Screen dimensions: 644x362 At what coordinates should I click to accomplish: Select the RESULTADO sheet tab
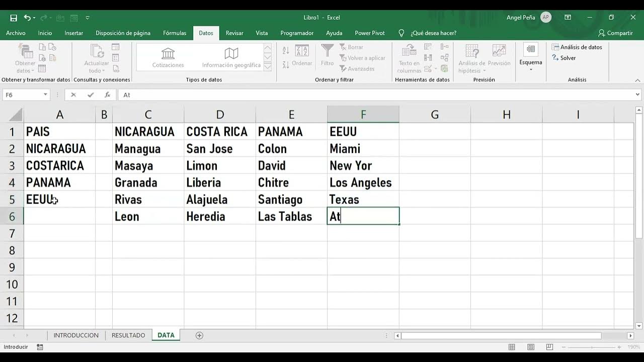pyautogui.click(x=128, y=335)
